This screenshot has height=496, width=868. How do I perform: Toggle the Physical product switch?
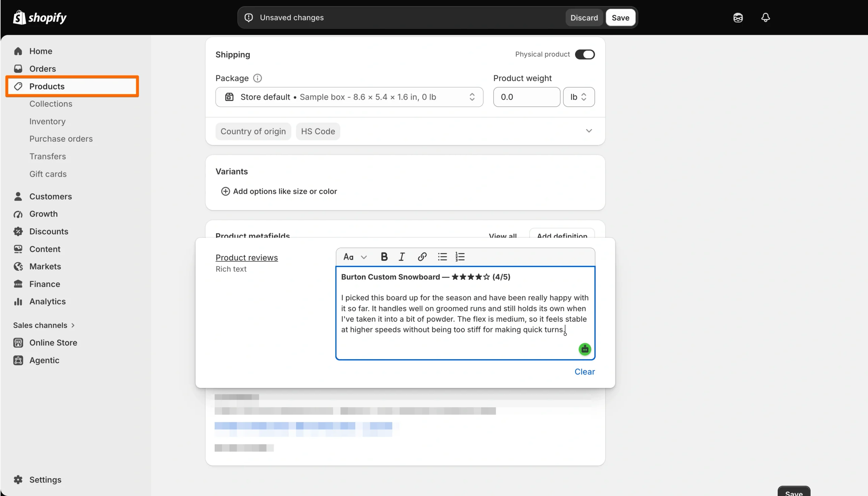tap(585, 55)
